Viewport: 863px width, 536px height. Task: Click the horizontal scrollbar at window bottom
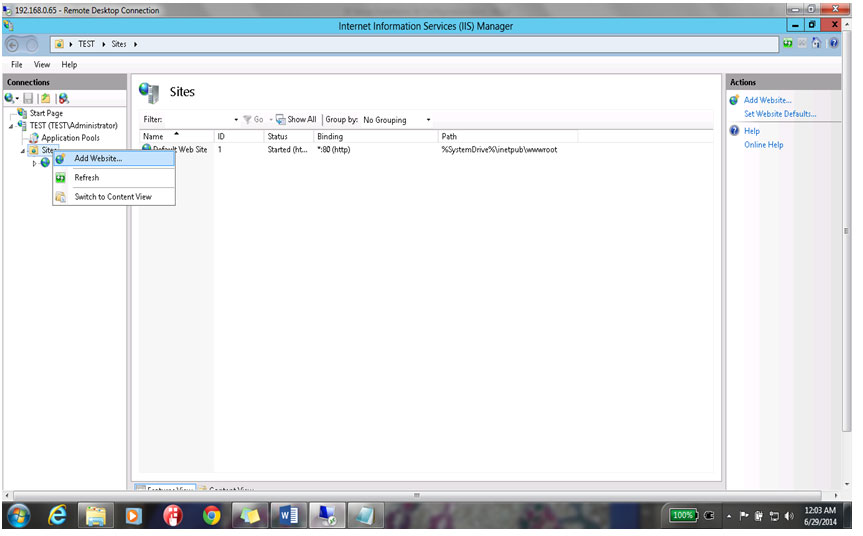tap(417, 495)
